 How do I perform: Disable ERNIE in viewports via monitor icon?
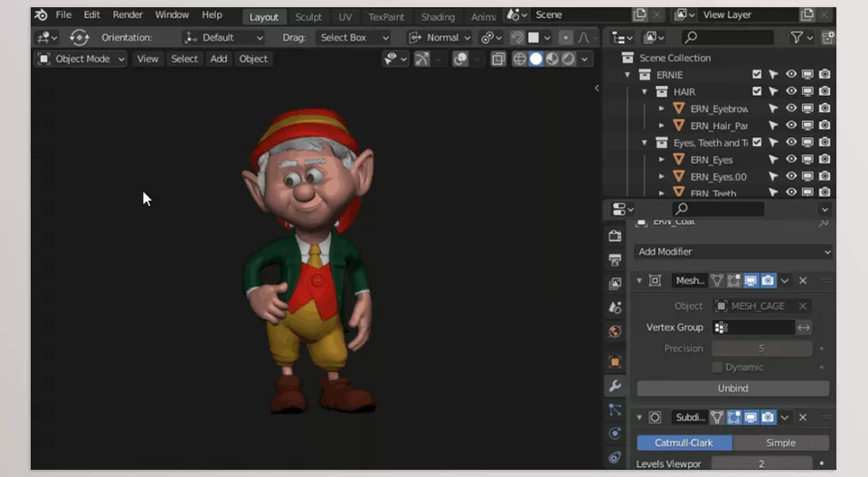(x=807, y=74)
